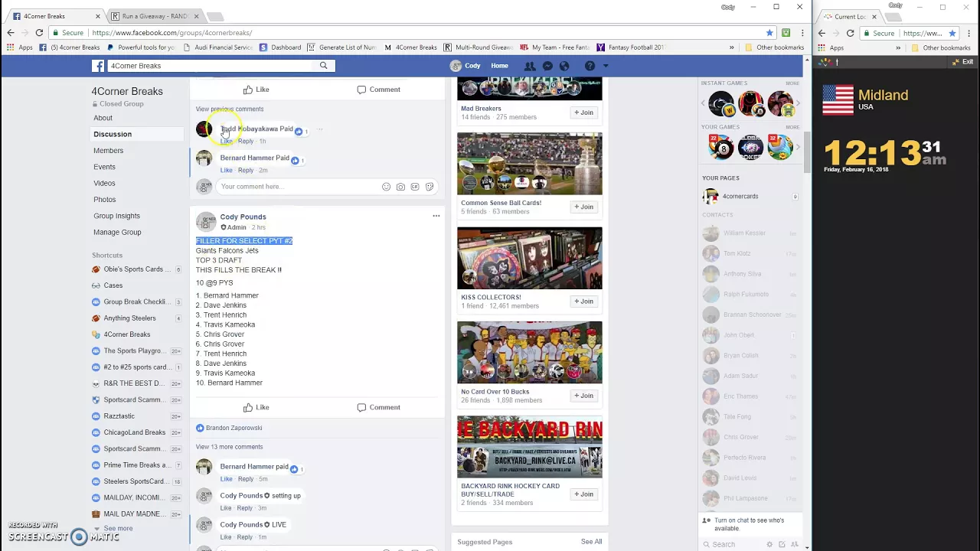Open group Photos section
Viewport: 980px width, 551px height.
click(x=104, y=200)
